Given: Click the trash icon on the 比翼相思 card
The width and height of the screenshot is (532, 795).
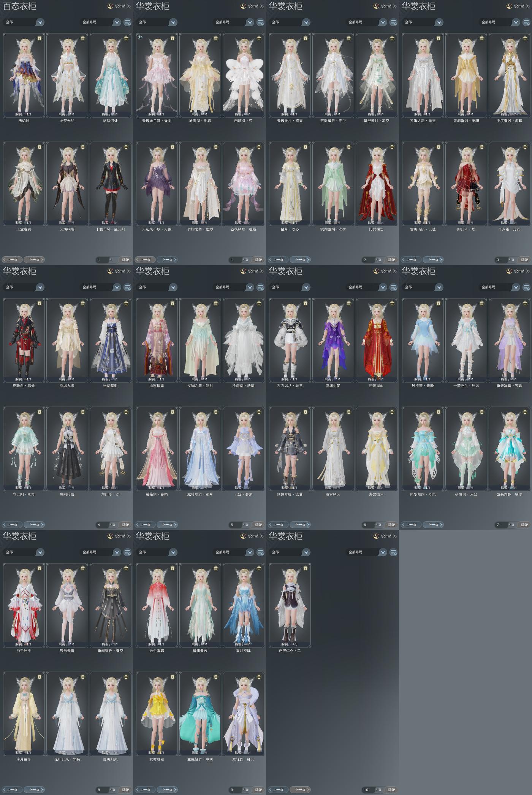Looking at the screenshot, I should 392,147.
